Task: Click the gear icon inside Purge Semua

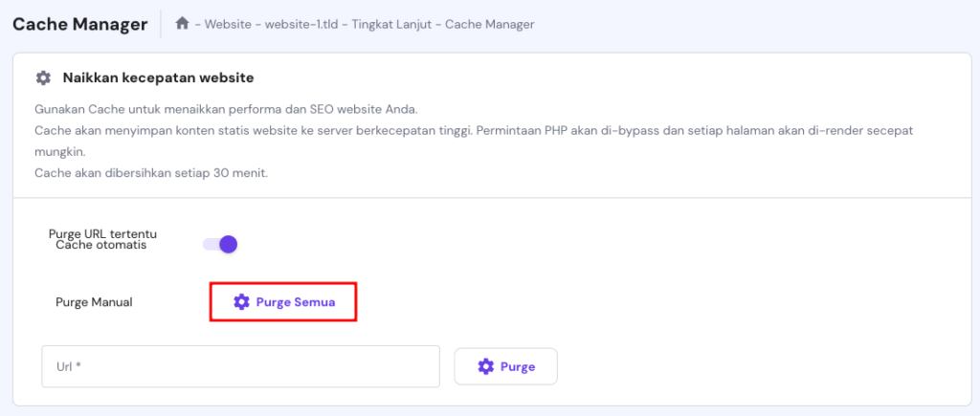Action: (241, 302)
